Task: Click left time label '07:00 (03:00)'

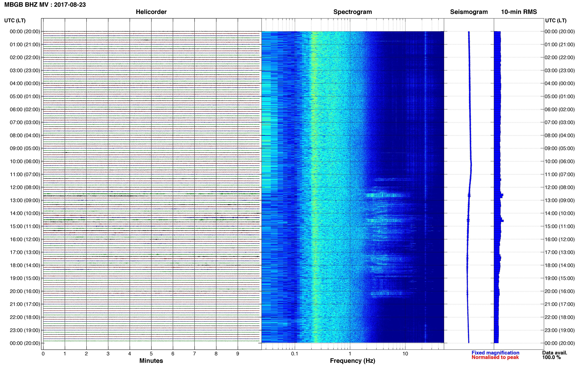Action: pyautogui.click(x=25, y=122)
